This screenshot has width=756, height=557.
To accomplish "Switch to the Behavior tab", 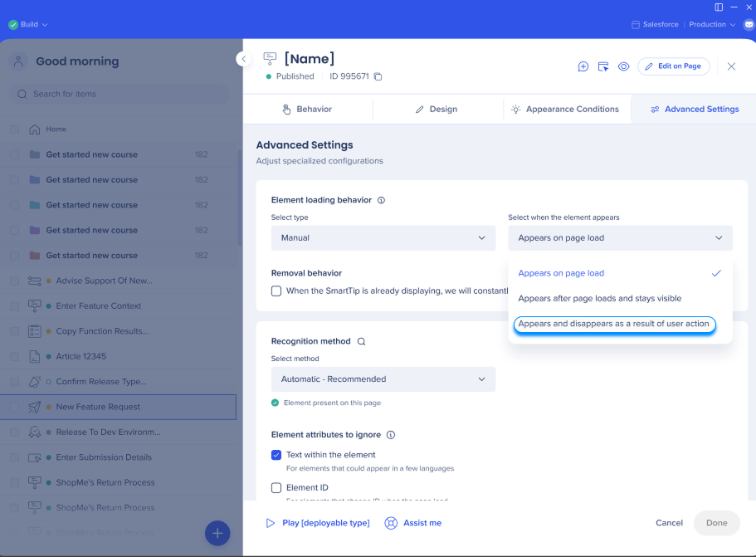I will pyautogui.click(x=308, y=109).
